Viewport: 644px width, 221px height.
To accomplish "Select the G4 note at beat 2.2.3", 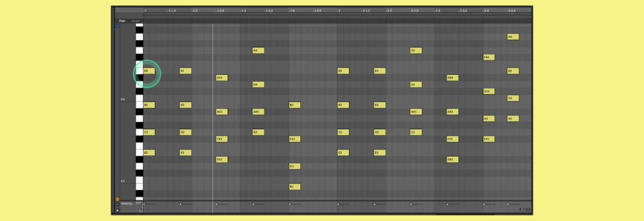I will [x=416, y=51].
